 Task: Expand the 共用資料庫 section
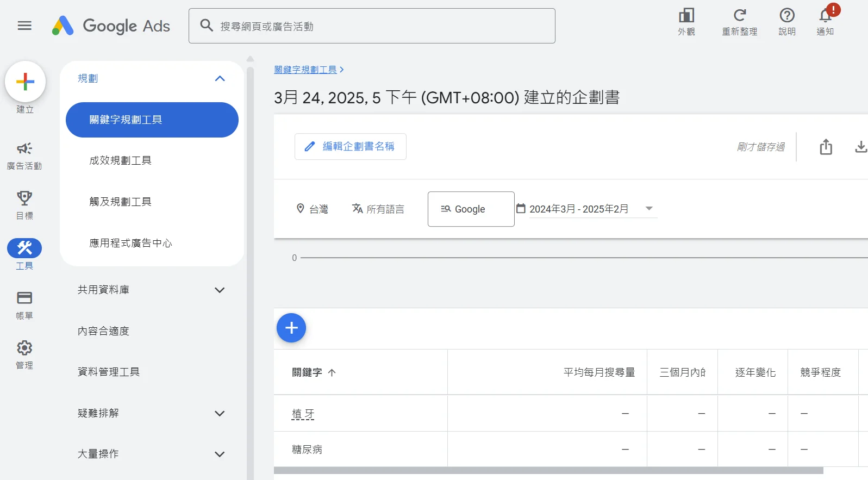[x=220, y=290]
